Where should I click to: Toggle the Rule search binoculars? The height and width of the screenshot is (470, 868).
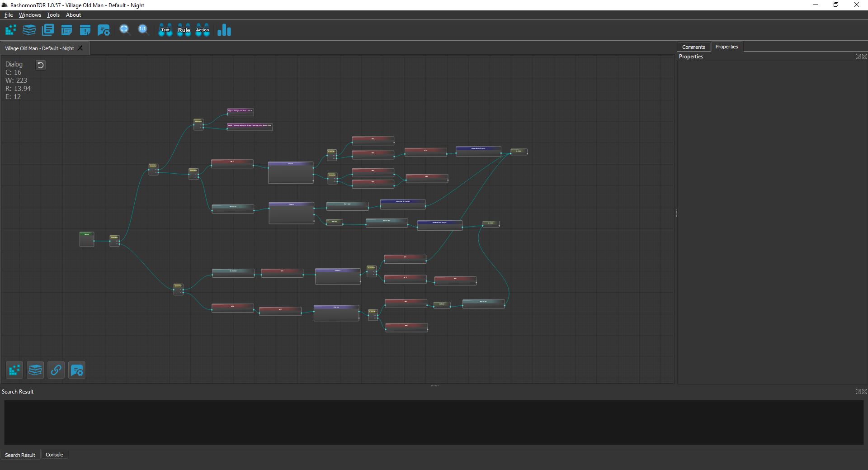click(x=184, y=30)
